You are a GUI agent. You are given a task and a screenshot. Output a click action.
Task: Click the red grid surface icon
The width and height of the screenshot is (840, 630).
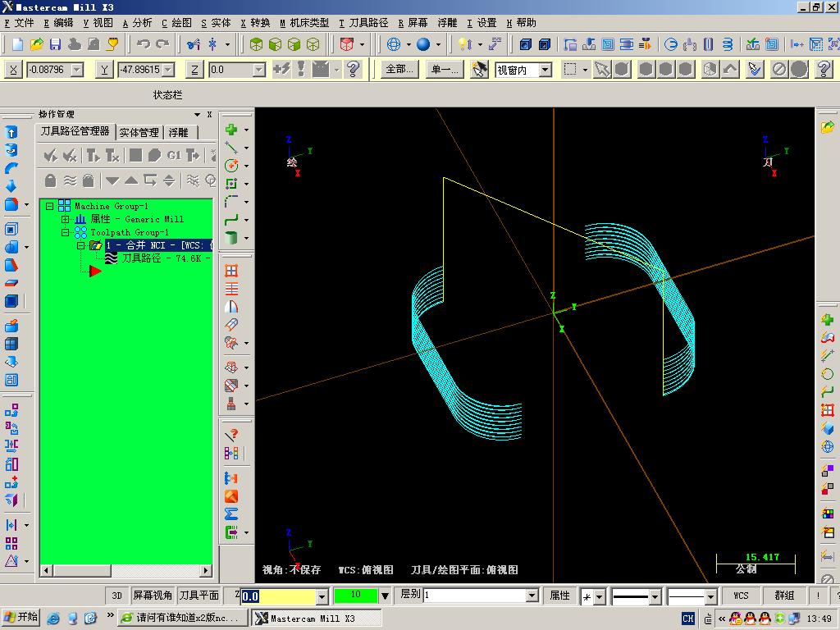click(231, 271)
